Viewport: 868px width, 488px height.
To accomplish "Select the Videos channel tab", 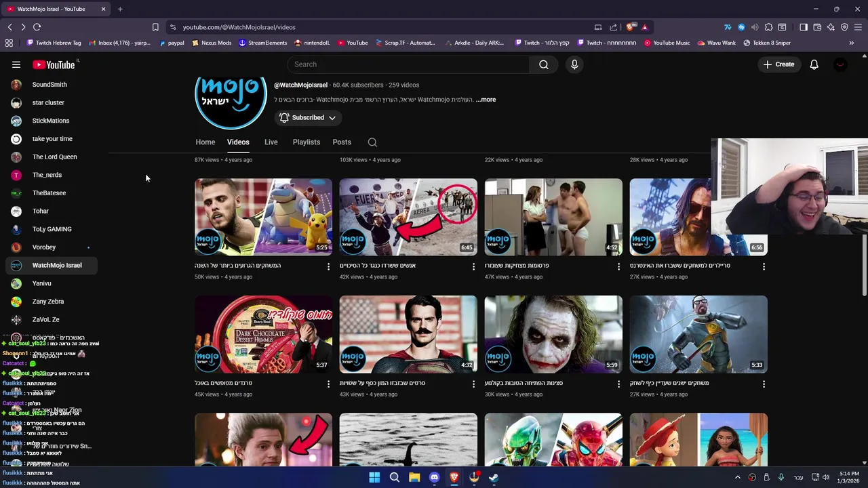I will point(238,142).
